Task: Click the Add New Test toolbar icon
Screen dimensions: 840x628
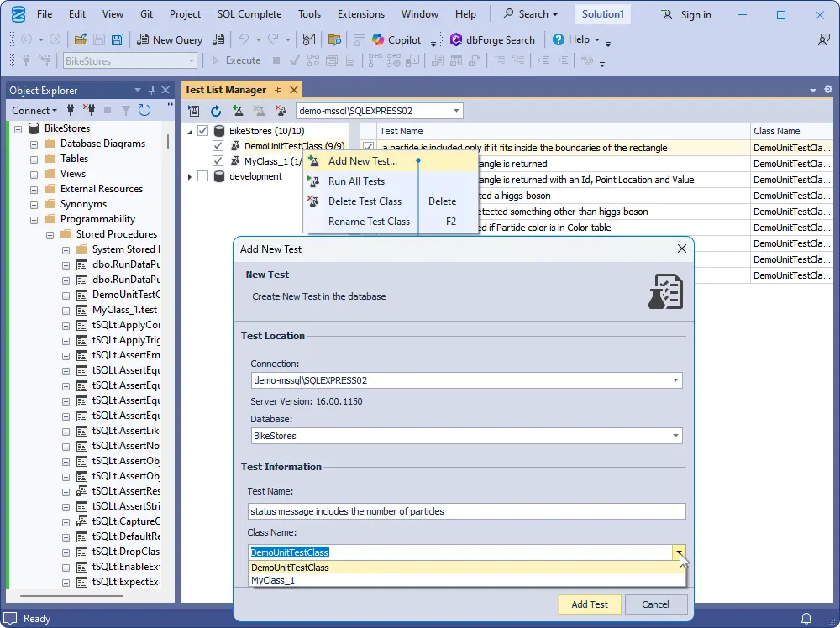Action: (238, 111)
